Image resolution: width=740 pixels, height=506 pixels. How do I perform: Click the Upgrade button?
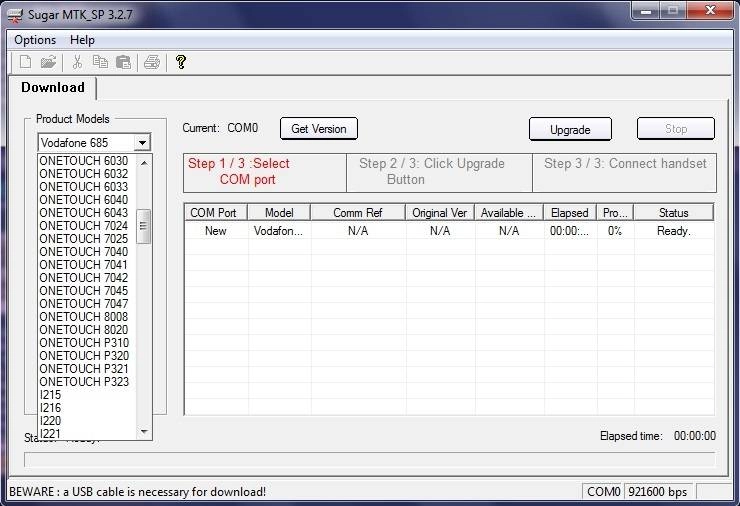coord(570,129)
